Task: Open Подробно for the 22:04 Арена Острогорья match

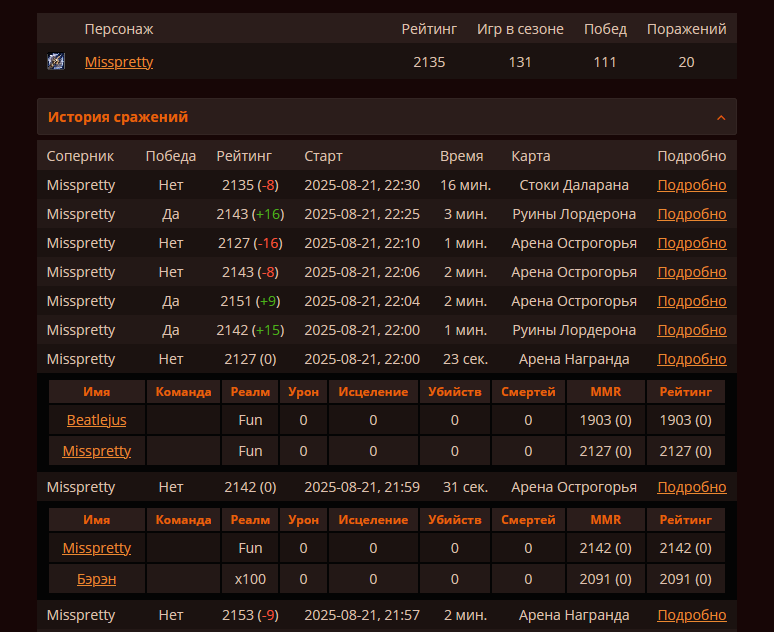Action: (692, 301)
